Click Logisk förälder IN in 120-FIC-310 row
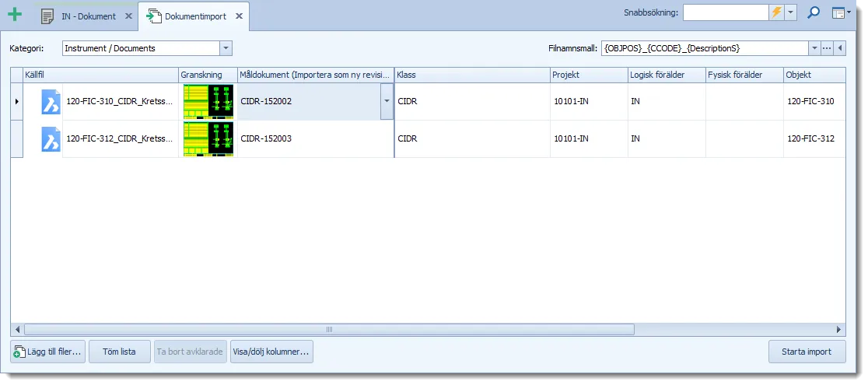Viewport: 868px width, 385px height. (666, 101)
